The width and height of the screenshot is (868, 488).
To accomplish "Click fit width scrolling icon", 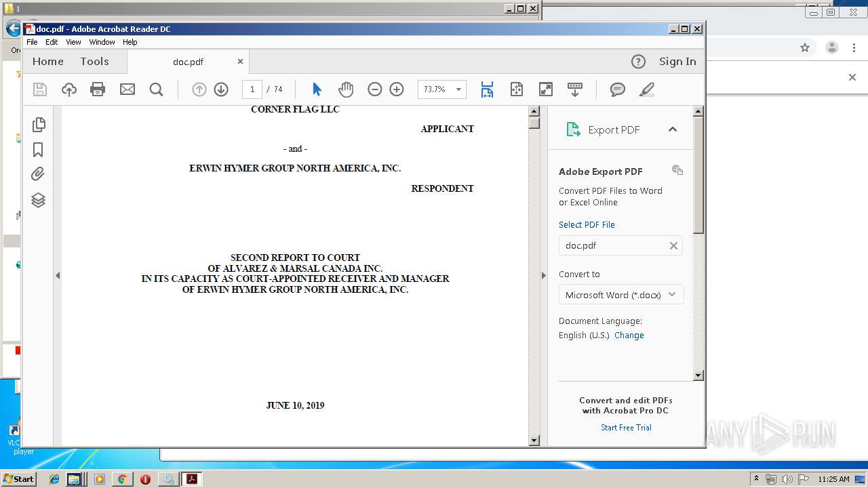I will (x=487, y=89).
